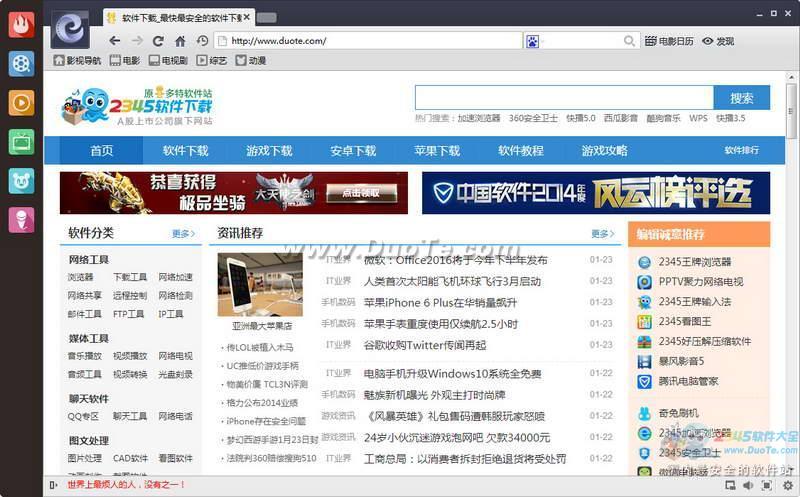Click the duote.com address bar field
Screen dimensions: 800x497
coord(370,41)
